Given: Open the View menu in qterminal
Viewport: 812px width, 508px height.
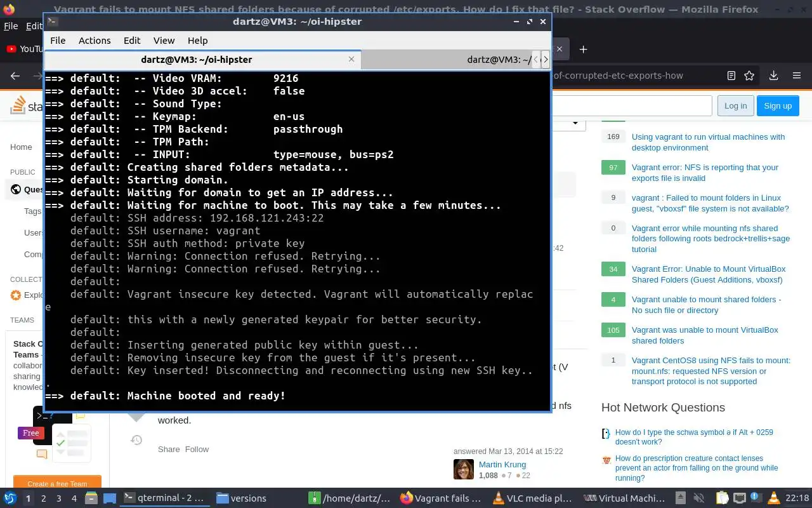Looking at the screenshot, I should [164, 40].
